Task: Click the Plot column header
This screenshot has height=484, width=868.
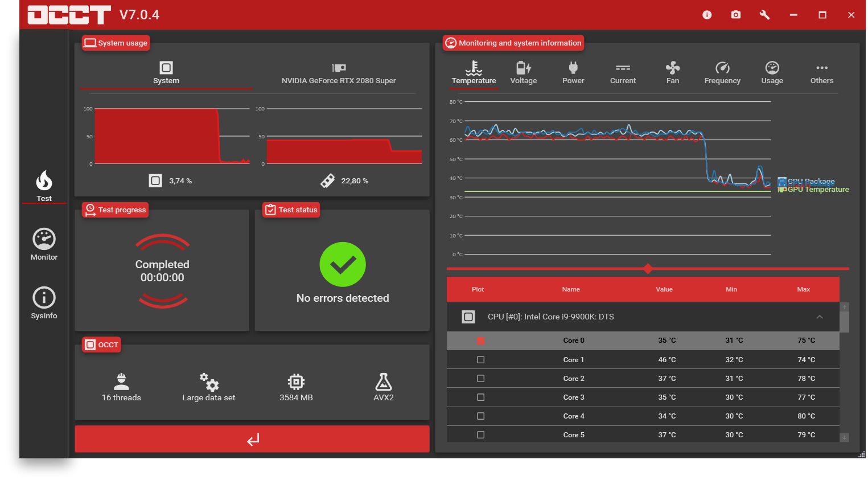Action: 478,289
